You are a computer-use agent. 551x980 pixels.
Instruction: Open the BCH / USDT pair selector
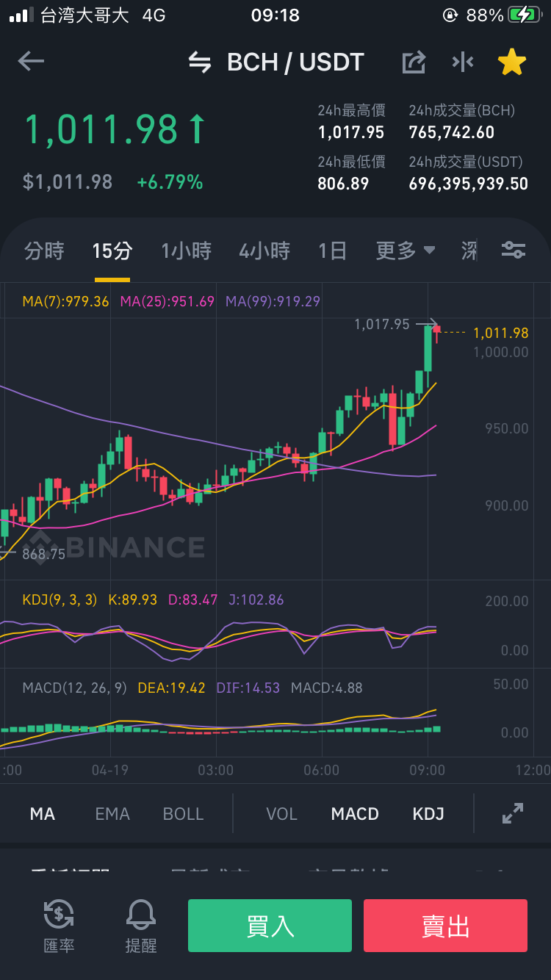(295, 62)
